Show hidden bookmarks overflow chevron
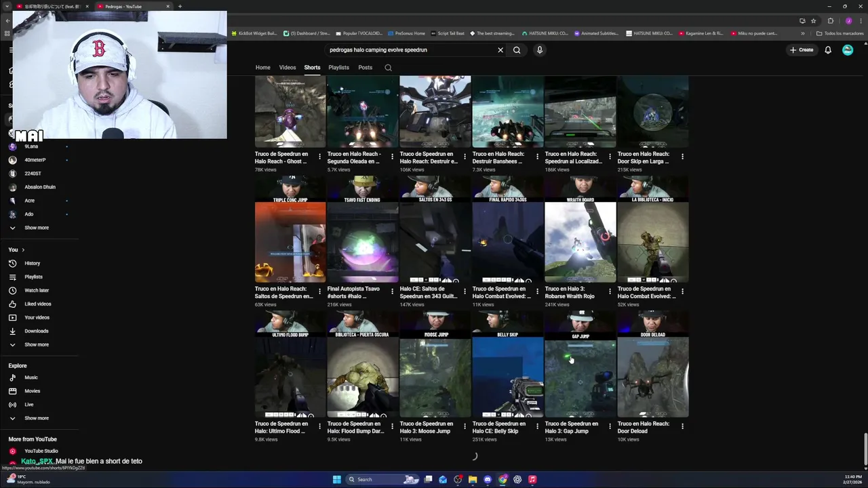This screenshot has height=488, width=868. point(803,33)
